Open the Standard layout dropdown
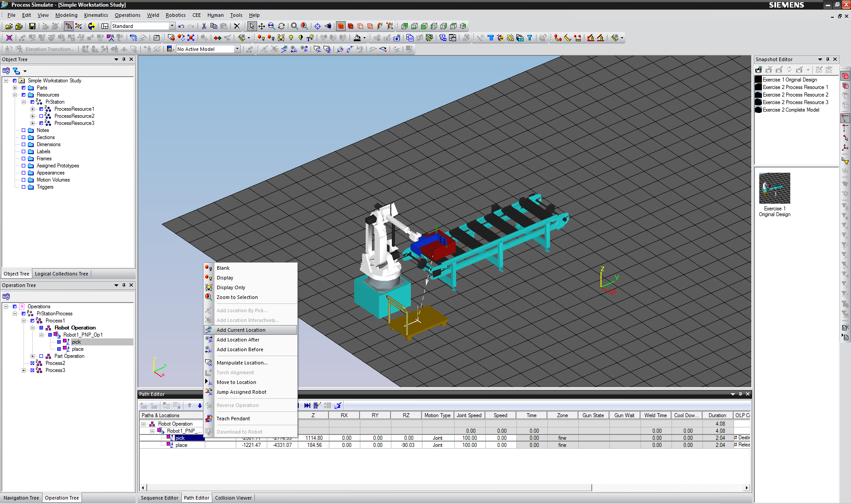The image size is (851, 504). [172, 26]
